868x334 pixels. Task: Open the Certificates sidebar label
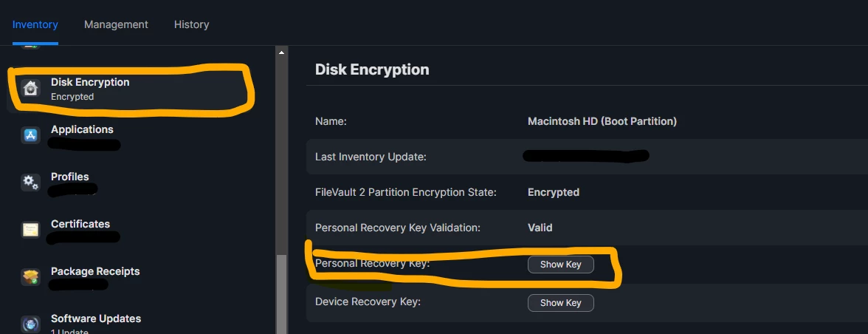coord(80,224)
